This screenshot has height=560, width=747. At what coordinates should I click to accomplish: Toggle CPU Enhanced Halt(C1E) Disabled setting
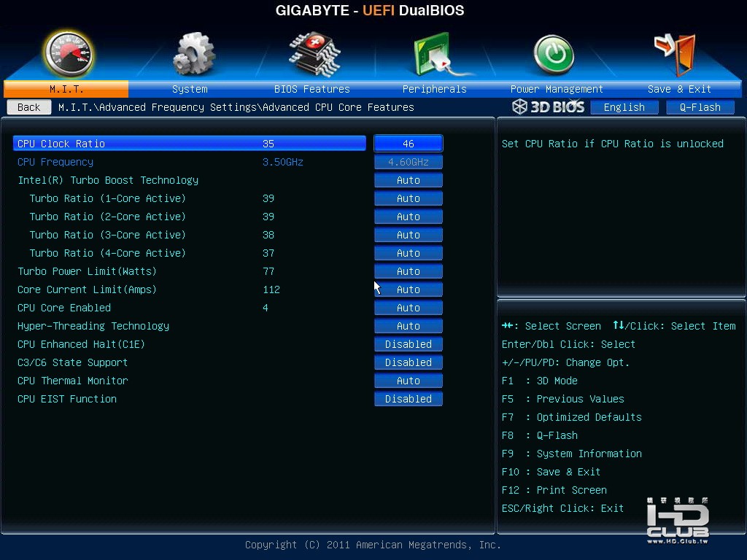pyautogui.click(x=409, y=344)
